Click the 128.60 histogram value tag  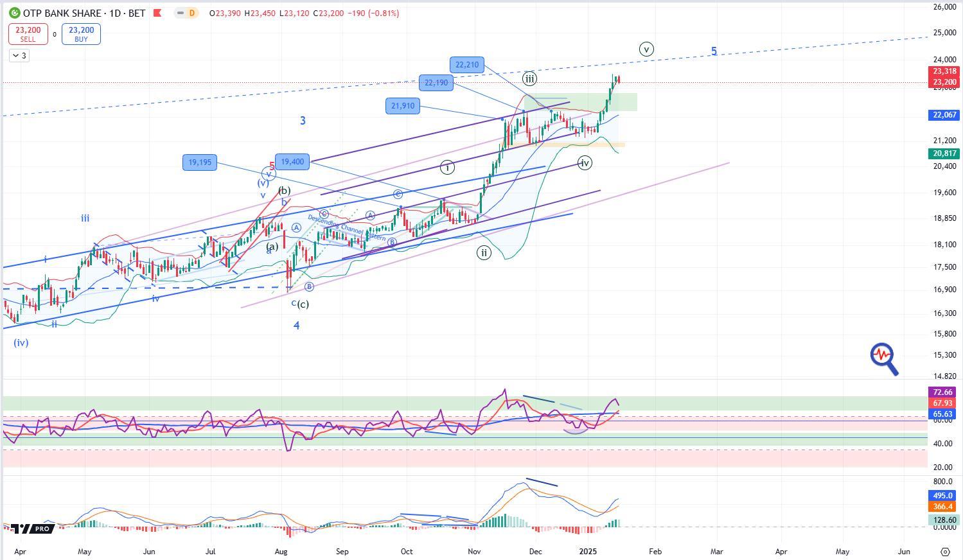tap(944, 520)
